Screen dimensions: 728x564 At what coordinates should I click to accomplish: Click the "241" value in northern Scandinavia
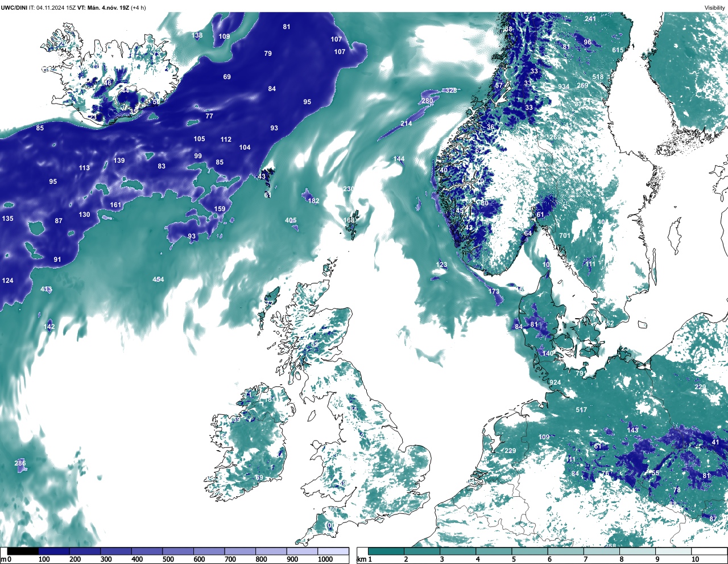click(x=590, y=19)
